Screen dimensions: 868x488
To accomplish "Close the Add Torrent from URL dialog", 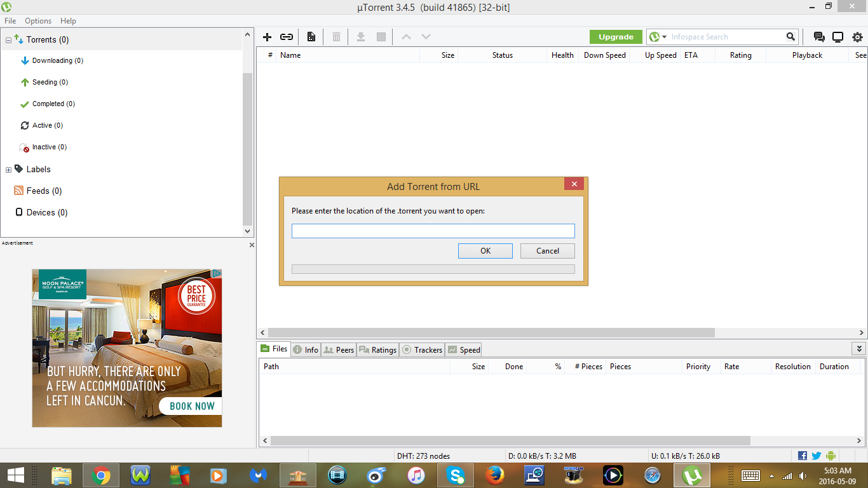I will pyautogui.click(x=574, y=184).
